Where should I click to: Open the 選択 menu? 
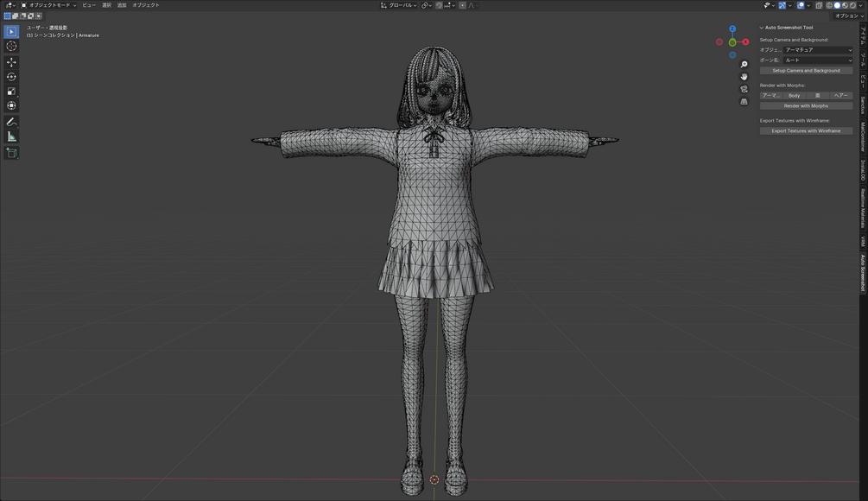pyautogui.click(x=106, y=5)
